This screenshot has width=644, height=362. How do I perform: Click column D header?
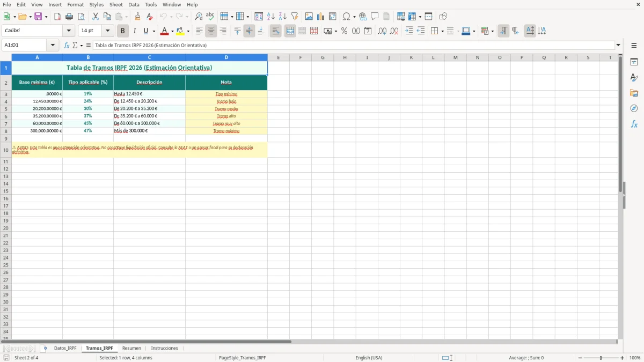[x=226, y=57]
